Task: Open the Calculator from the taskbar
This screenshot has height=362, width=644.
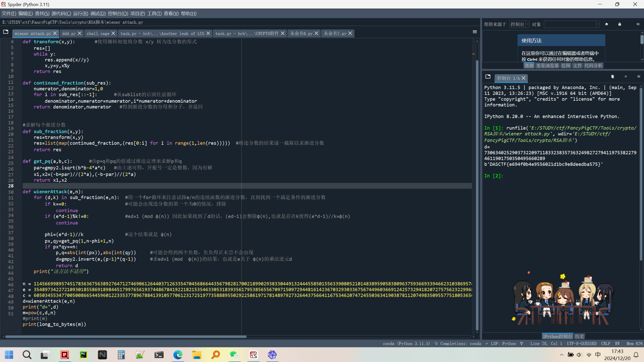Action: pyautogui.click(x=121, y=355)
